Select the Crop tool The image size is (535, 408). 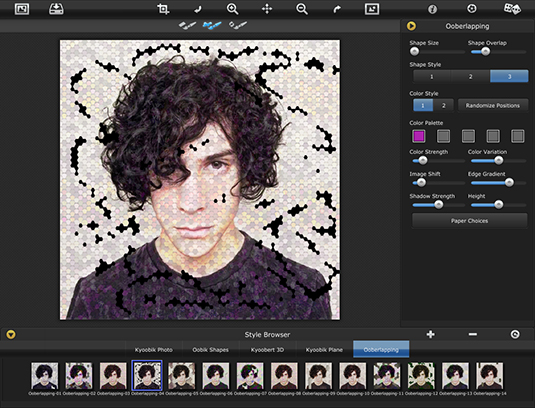[x=163, y=9]
